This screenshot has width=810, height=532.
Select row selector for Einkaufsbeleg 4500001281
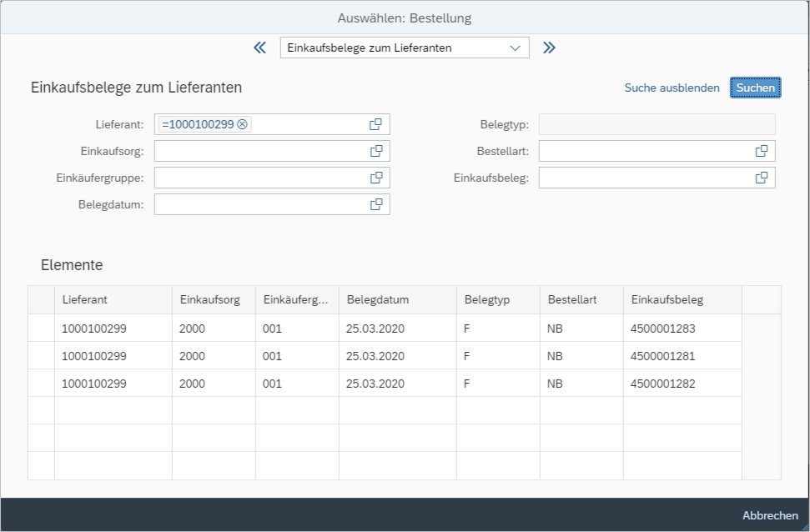(41, 356)
